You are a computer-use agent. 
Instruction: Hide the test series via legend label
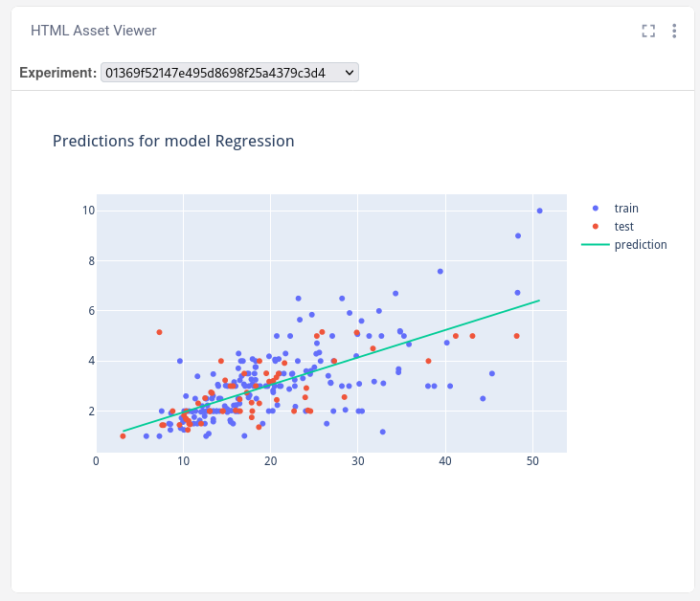pyautogui.click(x=624, y=226)
